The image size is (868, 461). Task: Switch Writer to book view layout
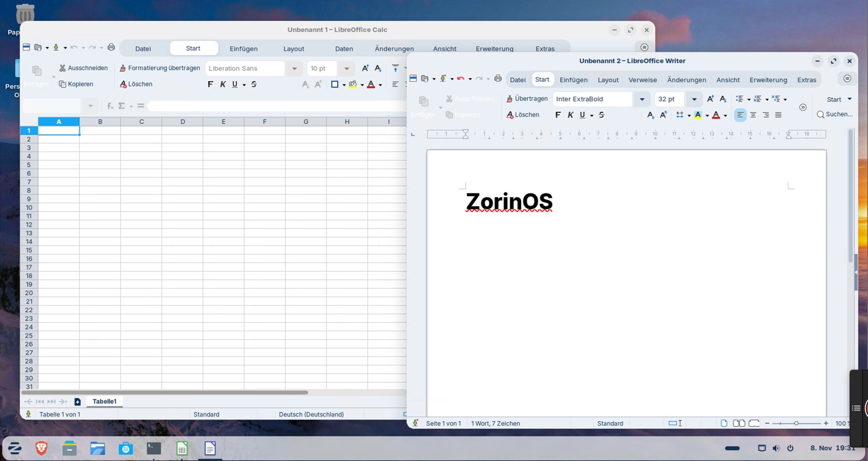click(754, 424)
